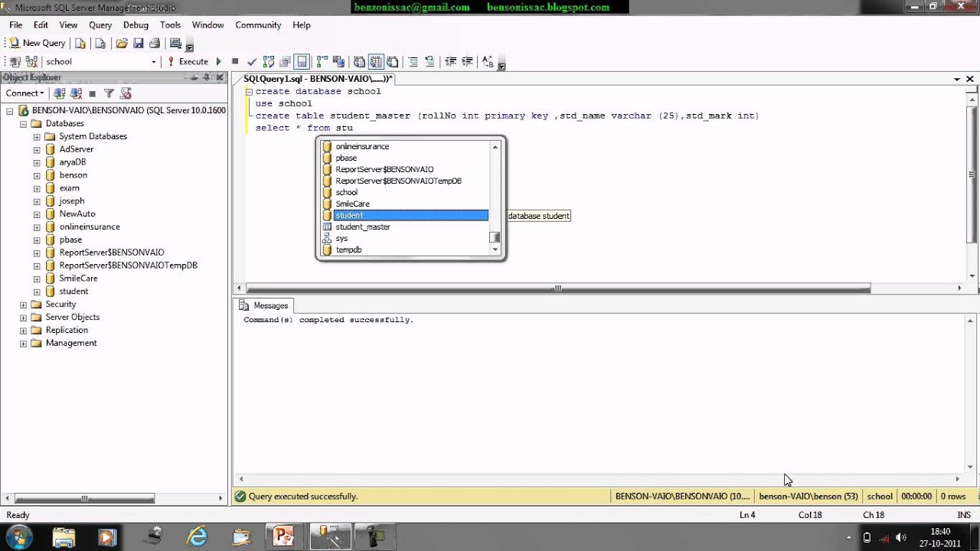Expand the benson database node
Image resolution: width=980 pixels, height=551 pixels.
click(x=37, y=175)
